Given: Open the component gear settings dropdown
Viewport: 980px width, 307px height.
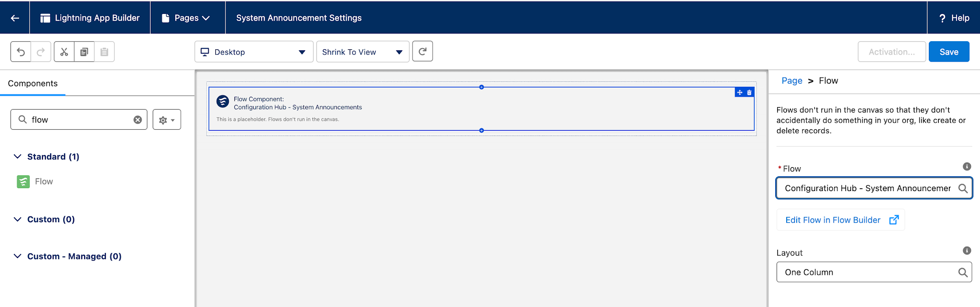Looking at the screenshot, I should click(x=167, y=120).
